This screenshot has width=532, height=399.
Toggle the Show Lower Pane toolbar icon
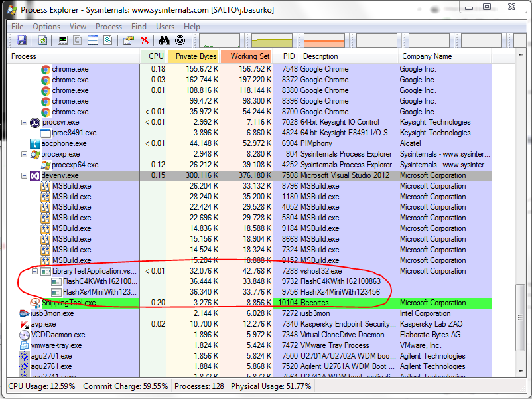pos(93,40)
